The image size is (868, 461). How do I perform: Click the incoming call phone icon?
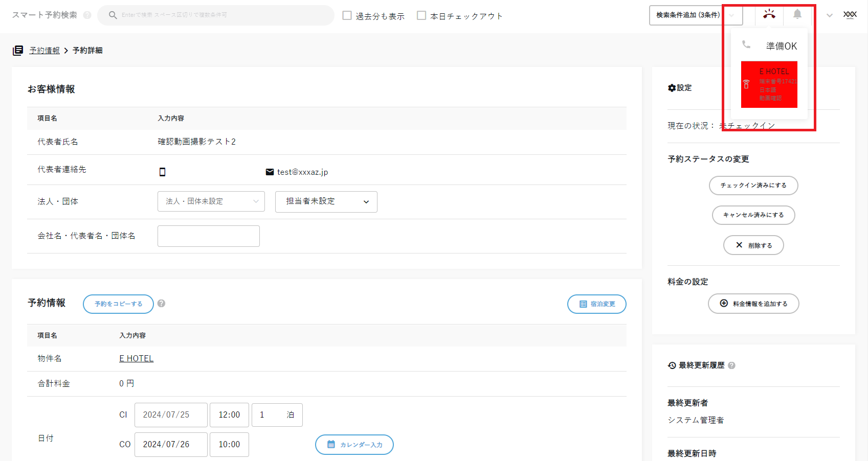(x=769, y=14)
